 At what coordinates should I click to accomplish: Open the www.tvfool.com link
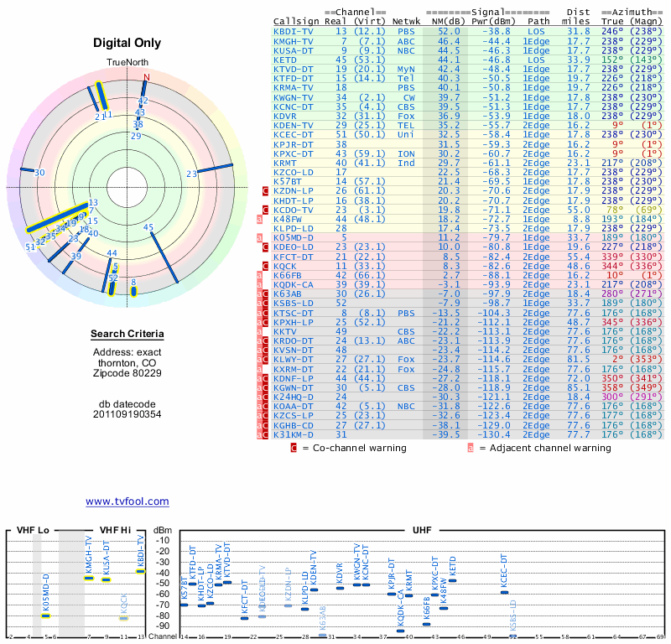click(x=127, y=501)
